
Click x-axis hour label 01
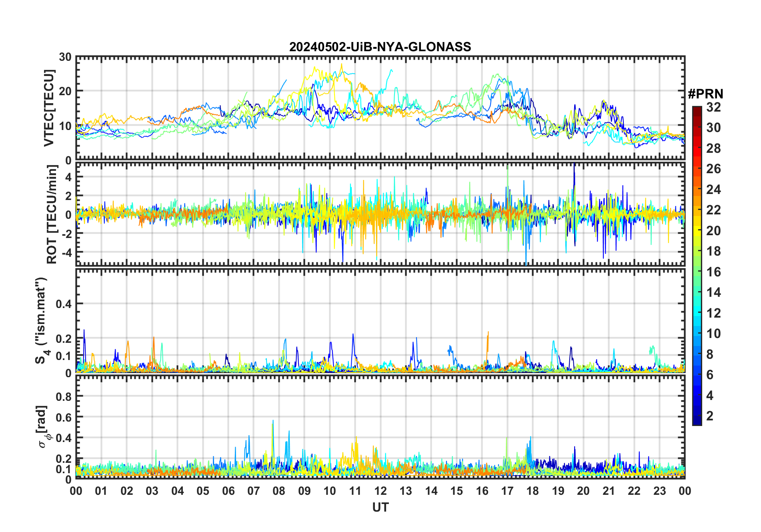click(101, 491)
